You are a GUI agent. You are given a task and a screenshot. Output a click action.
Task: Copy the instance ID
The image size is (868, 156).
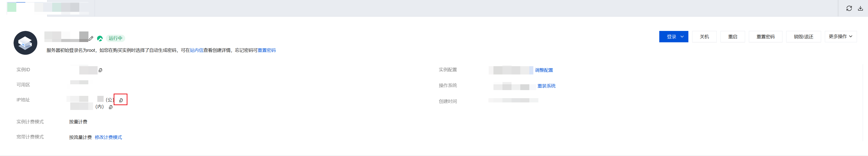pos(100,70)
